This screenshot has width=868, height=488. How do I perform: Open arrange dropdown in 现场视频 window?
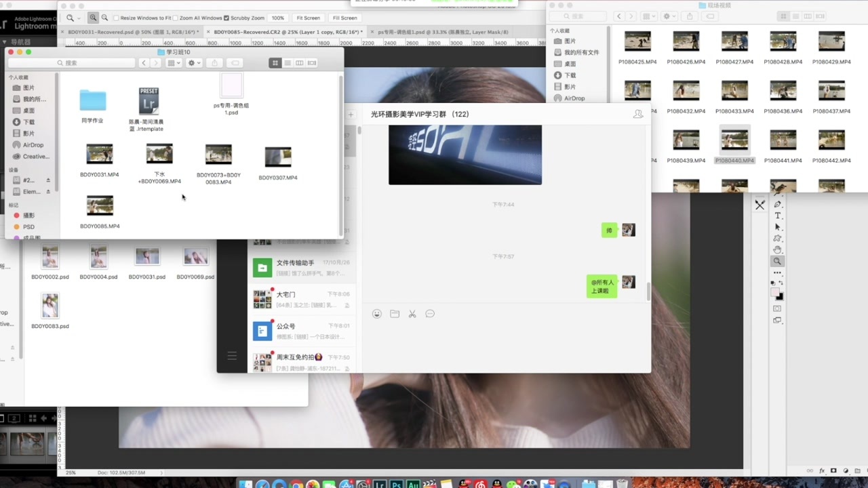point(649,16)
